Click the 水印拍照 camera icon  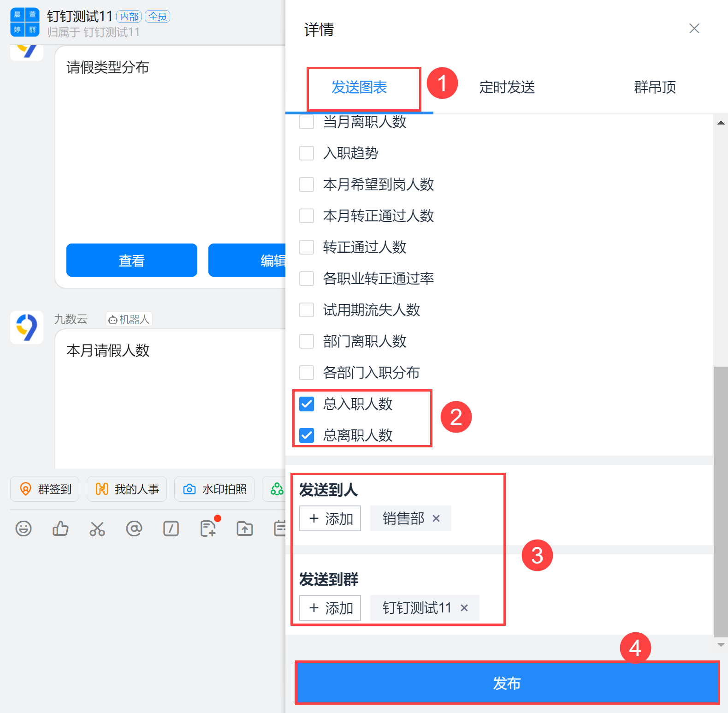point(189,489)
